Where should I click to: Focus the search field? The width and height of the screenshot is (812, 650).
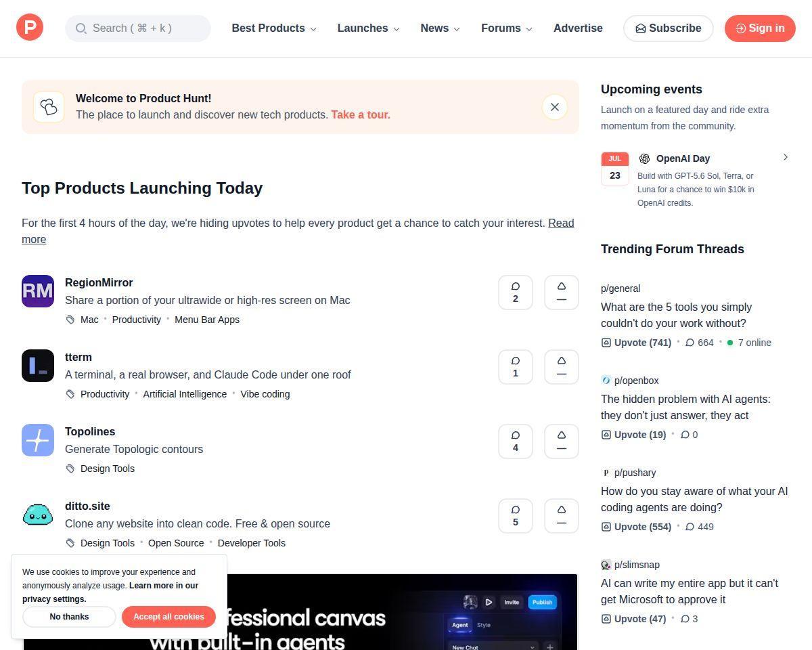click(x=138, y=28)
